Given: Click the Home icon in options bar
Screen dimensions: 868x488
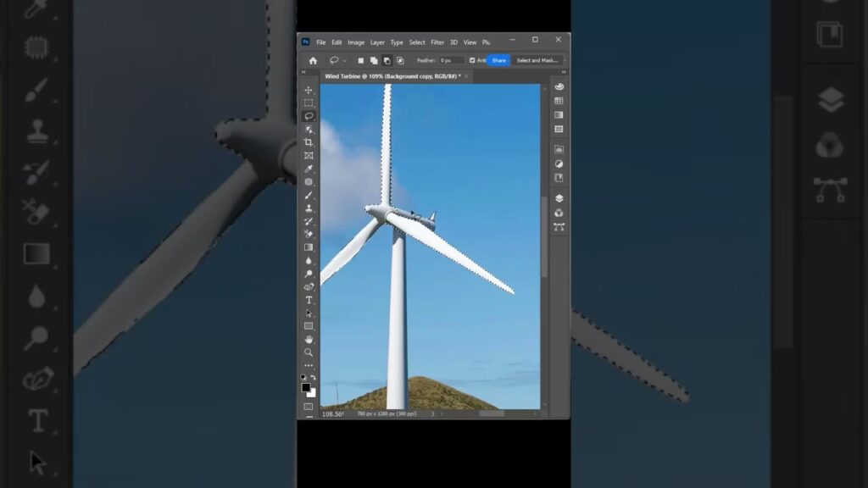Looking at the screenshot, I should (313, 60).
